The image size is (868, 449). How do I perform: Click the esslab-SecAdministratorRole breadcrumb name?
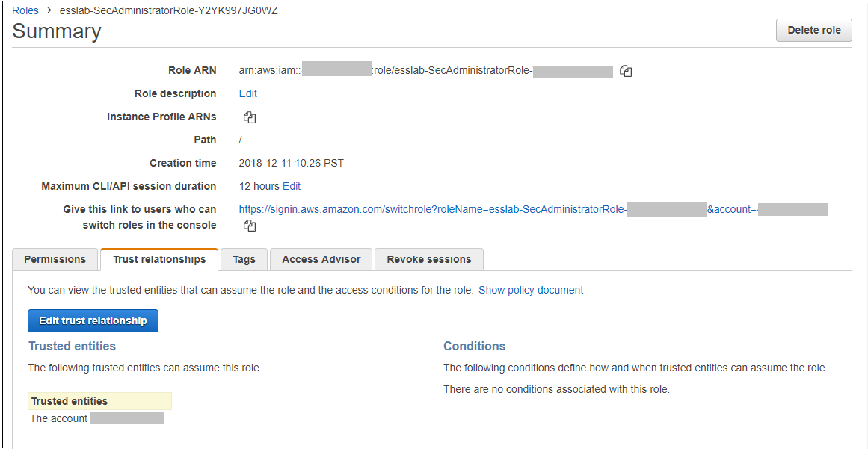[x=168, y=10]
